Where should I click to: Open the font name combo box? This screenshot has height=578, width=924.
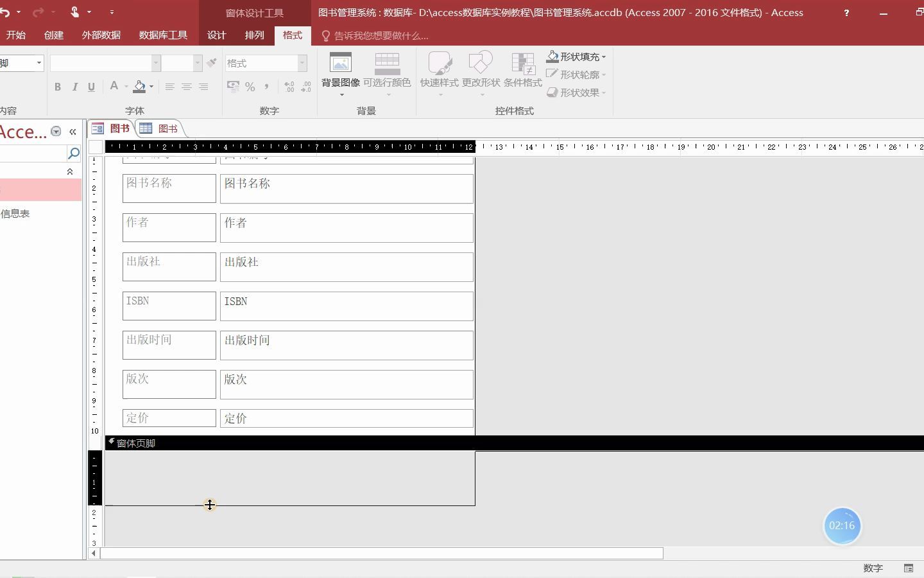point(105,63)
